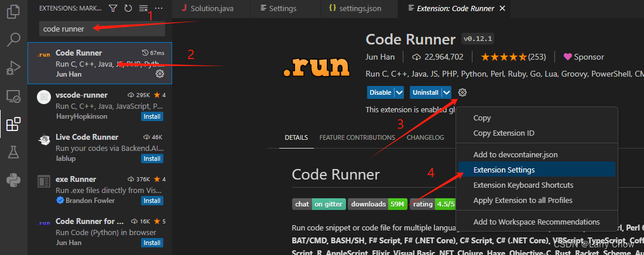Click the Jun Han publisher link
Viewport: 644px width, 255px height.
point(380,57)
